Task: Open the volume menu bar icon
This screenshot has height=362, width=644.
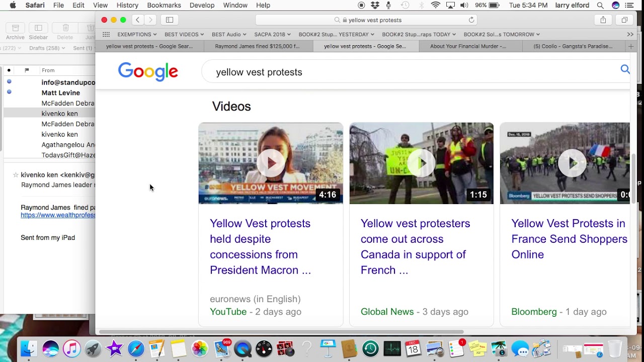Action: pos(464,5)
